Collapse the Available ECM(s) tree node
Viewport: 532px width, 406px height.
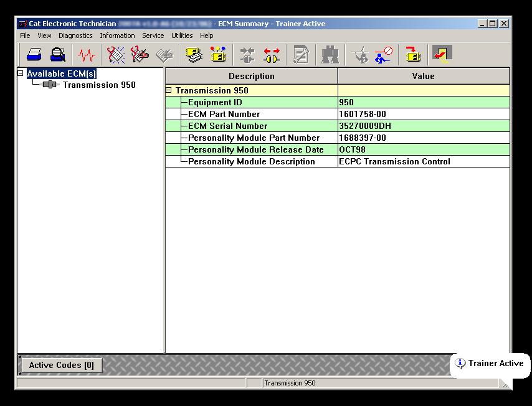click(x=21, y=73)
